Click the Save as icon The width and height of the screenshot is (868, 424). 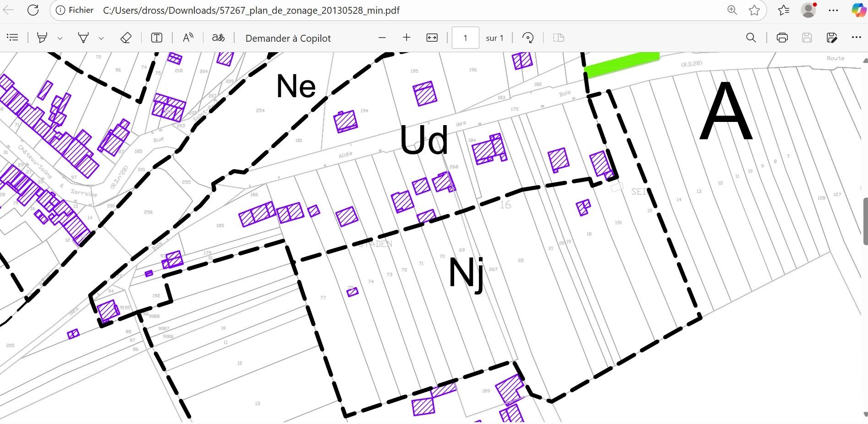coord(832,38)
